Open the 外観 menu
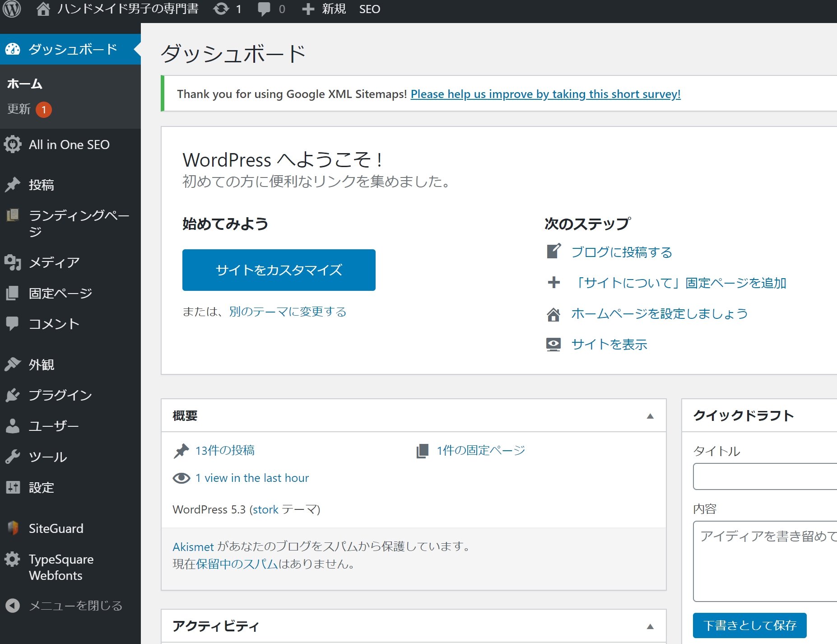The image size is (837, 644). click(70, 364)
